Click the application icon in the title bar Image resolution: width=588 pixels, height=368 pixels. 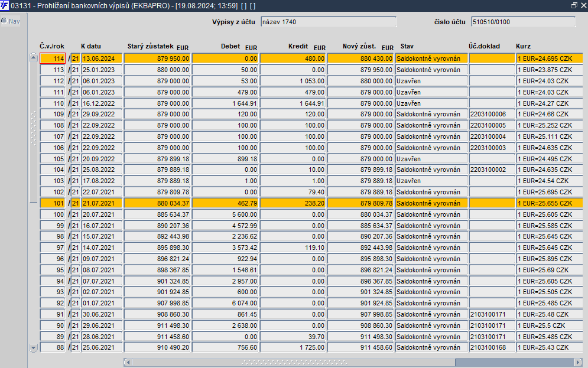(x=4, y=5)
